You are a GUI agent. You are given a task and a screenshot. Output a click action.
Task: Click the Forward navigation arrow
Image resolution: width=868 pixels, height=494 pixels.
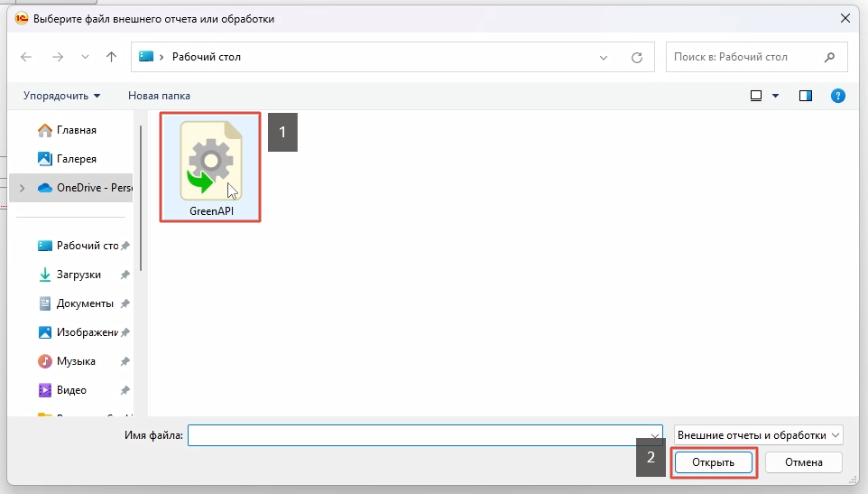point(58,57)
